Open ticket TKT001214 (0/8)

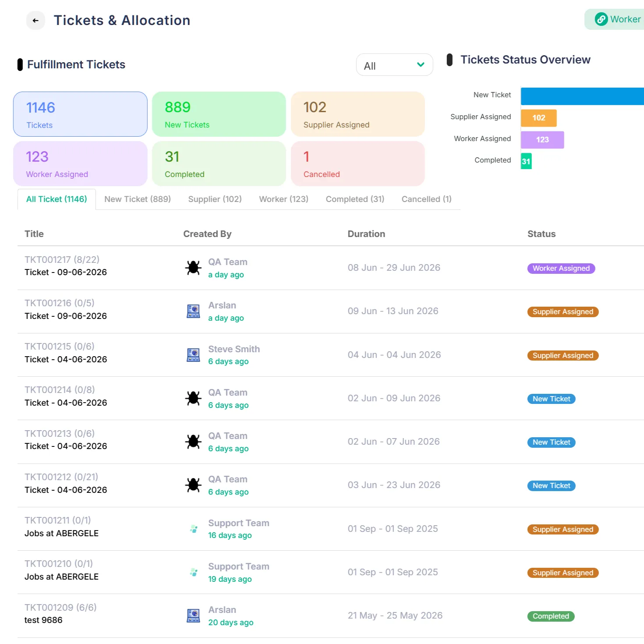coord(60,390)
